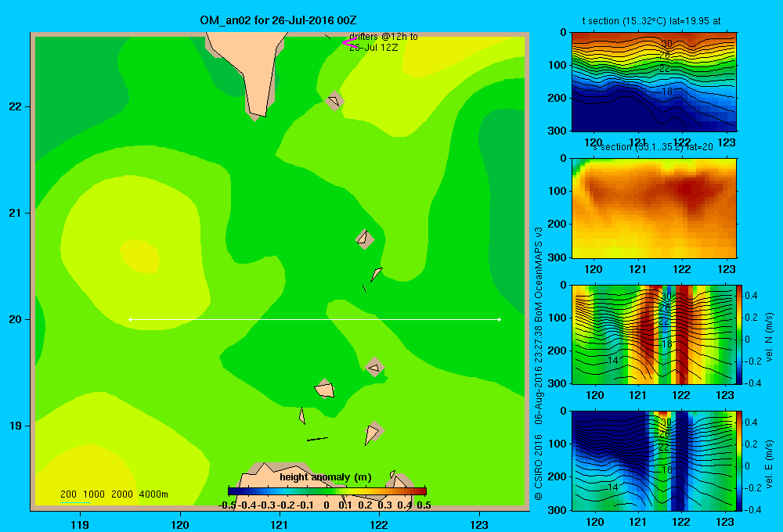
Task: Click the 's section' plot title
Action: coord(653,147)
